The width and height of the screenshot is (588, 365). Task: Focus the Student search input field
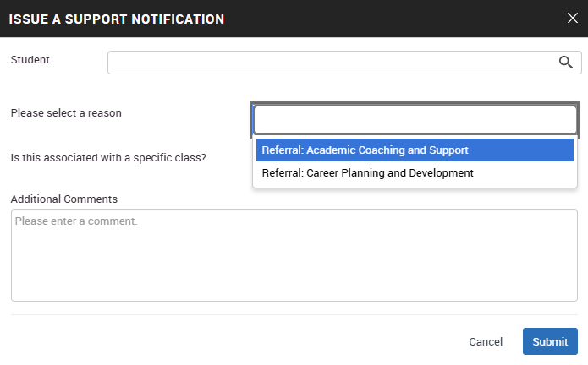[x=330, y=63]
